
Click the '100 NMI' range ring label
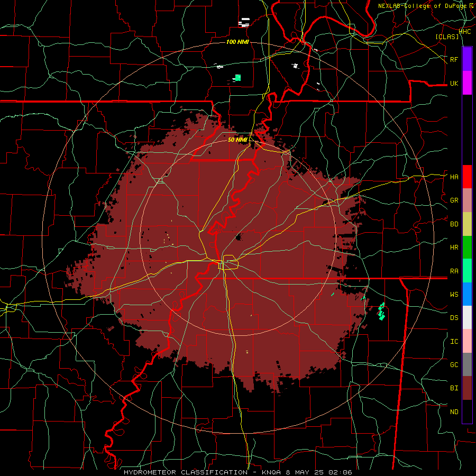[237, 42]
